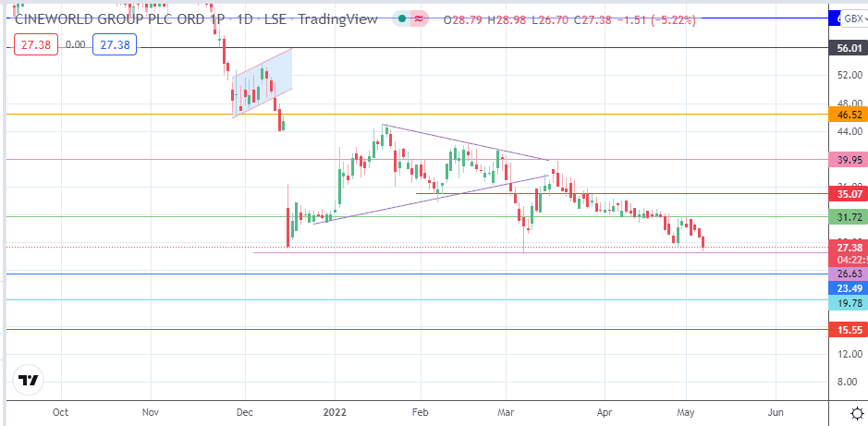Click the green market status dot
Image resolution: width=868 pixels, height=426 pixels.
coord(402,19)
